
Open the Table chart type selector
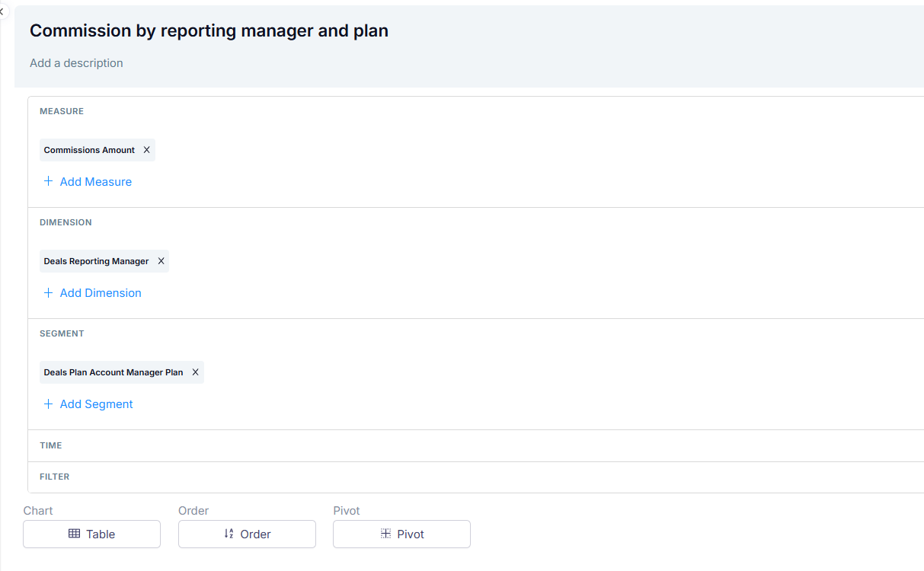click(91, 534)
